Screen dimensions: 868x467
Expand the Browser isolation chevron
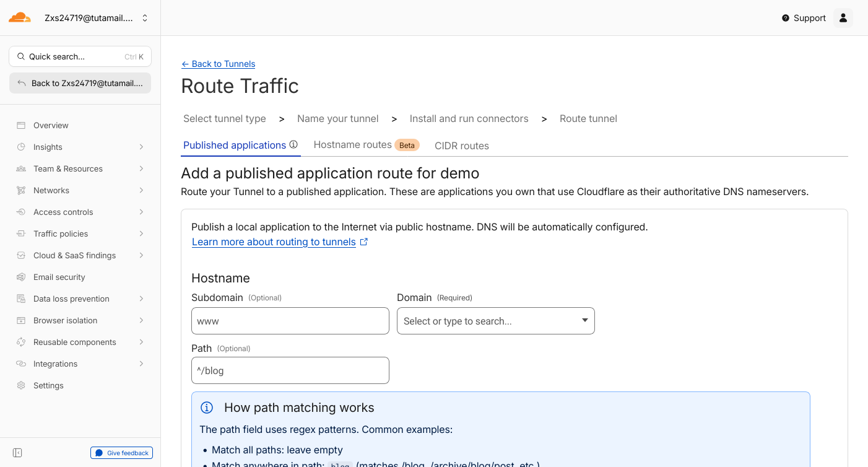pyautogui.click(x=141, y=320)
